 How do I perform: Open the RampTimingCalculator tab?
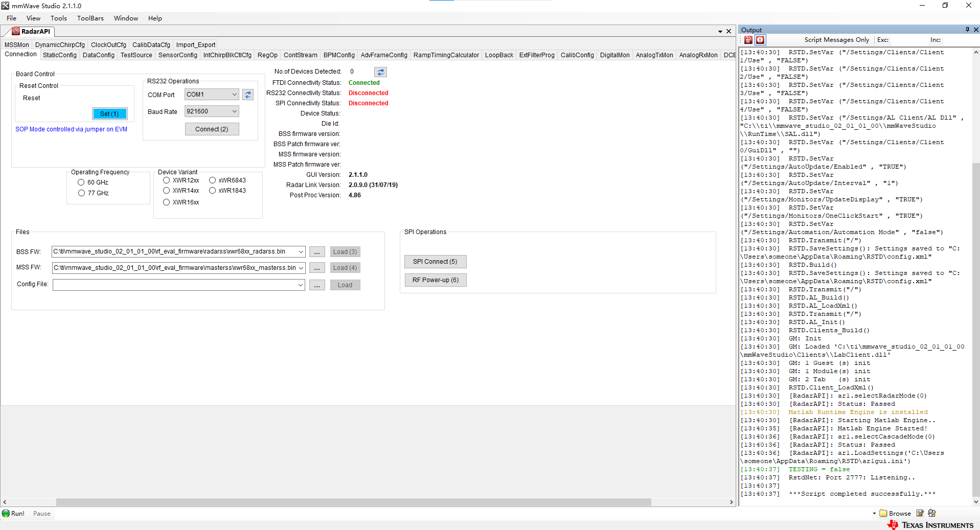(446, 55)
